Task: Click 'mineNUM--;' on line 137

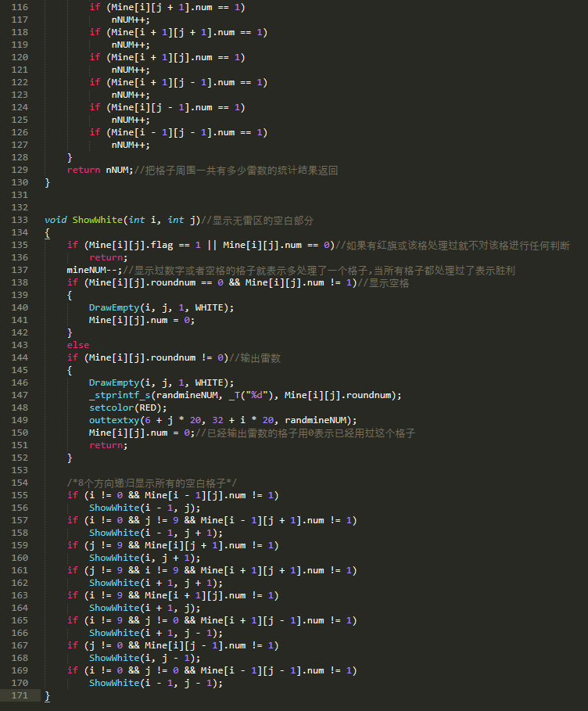Action: click(x=95, y=271)
